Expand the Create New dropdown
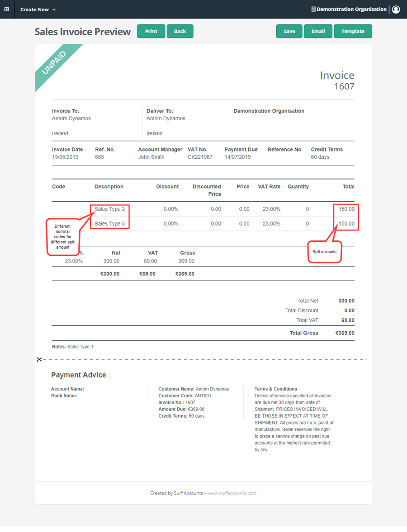Viewport: 407px width, 532px height. [x=38, y=9]
